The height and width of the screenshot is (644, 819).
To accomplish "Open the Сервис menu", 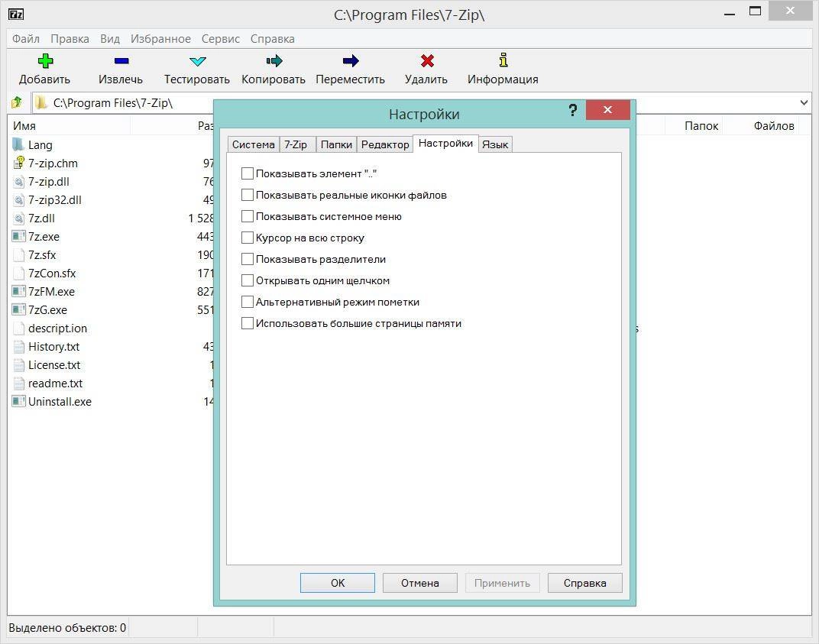I will click(x=221, y=39).
